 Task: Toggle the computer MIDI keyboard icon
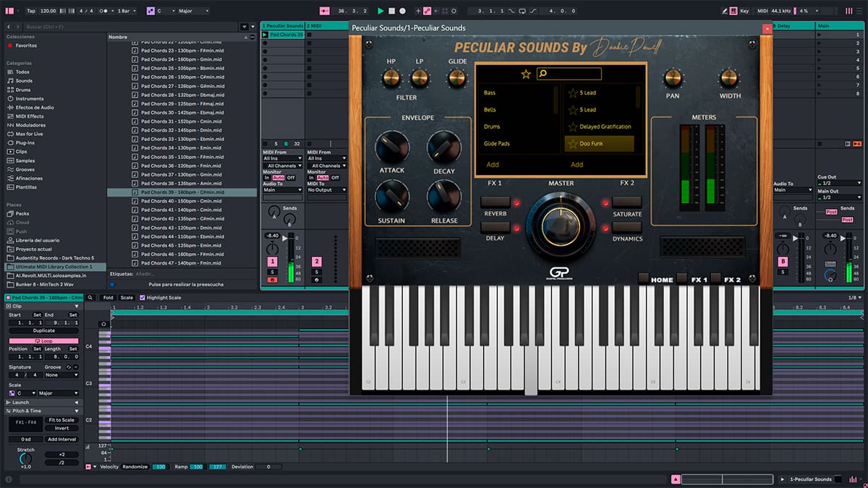734,11
